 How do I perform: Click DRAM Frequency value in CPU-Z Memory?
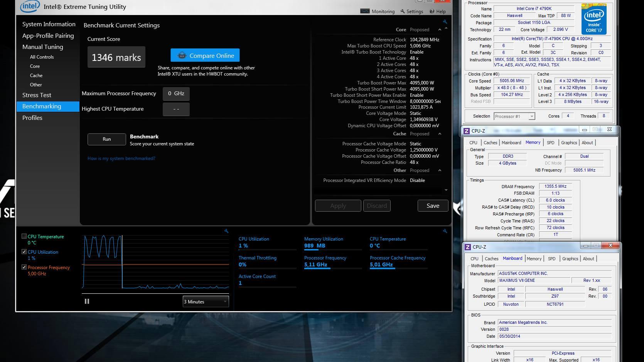coord(555,186)
